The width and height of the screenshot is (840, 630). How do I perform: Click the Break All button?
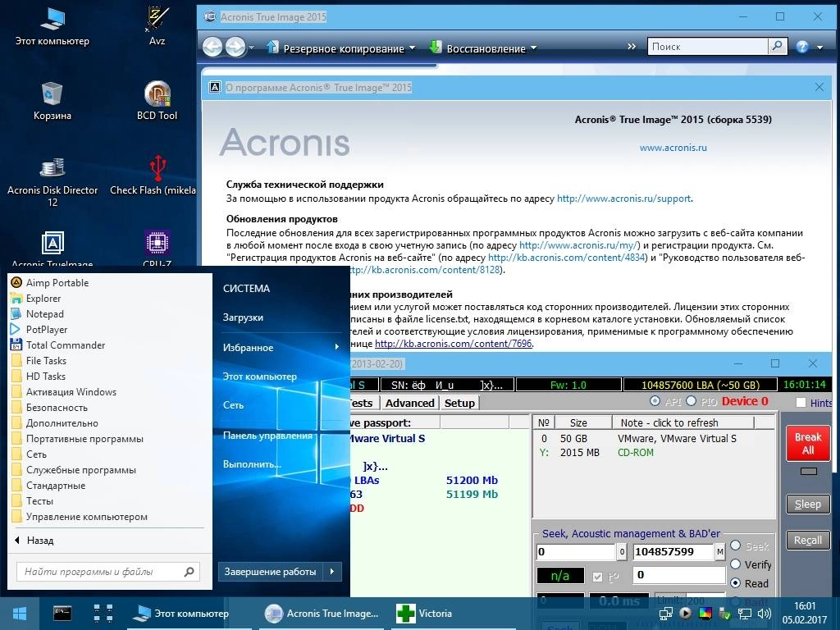tap(808, 444)
